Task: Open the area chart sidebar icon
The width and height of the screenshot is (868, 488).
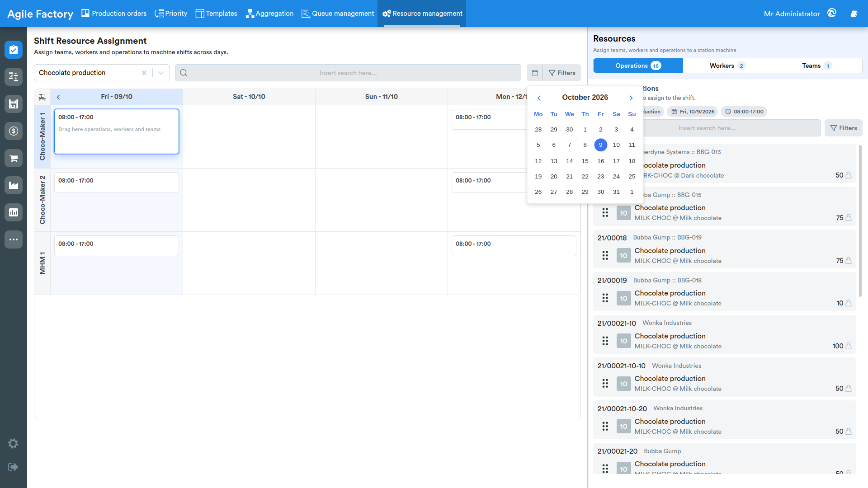Action: [14, 185]
